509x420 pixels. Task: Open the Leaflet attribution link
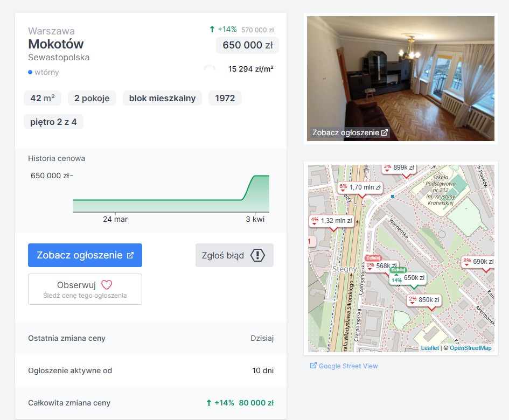tap(430, 348)
